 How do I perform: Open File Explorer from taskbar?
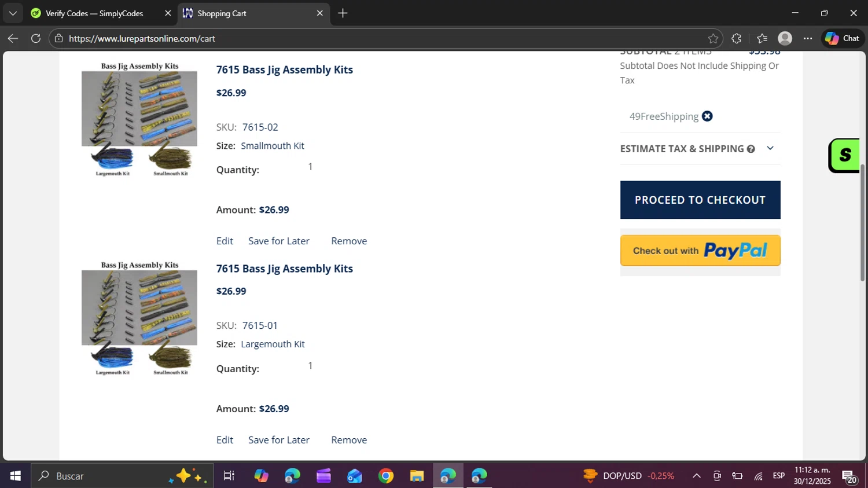coord(417,476)
